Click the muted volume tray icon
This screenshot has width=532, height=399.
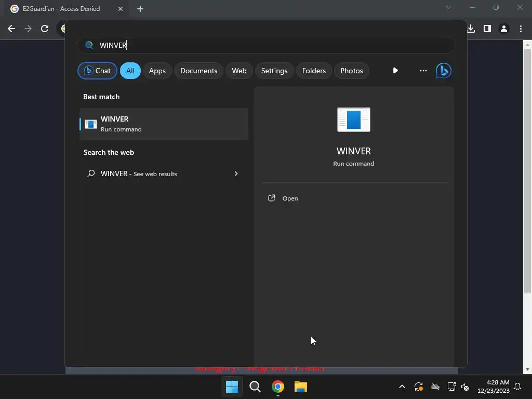465,387
